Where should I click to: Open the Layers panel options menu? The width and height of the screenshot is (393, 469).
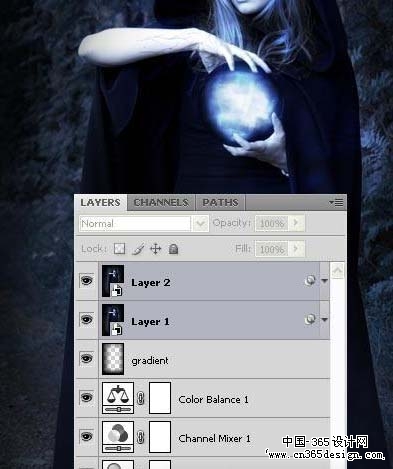tap(336, 202)
